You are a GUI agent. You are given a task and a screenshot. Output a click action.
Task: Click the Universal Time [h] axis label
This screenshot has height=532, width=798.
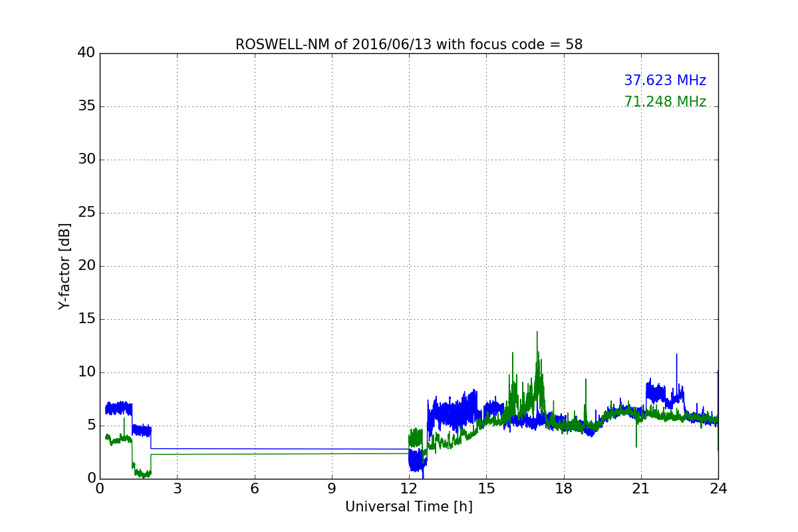tap(409, 507)
